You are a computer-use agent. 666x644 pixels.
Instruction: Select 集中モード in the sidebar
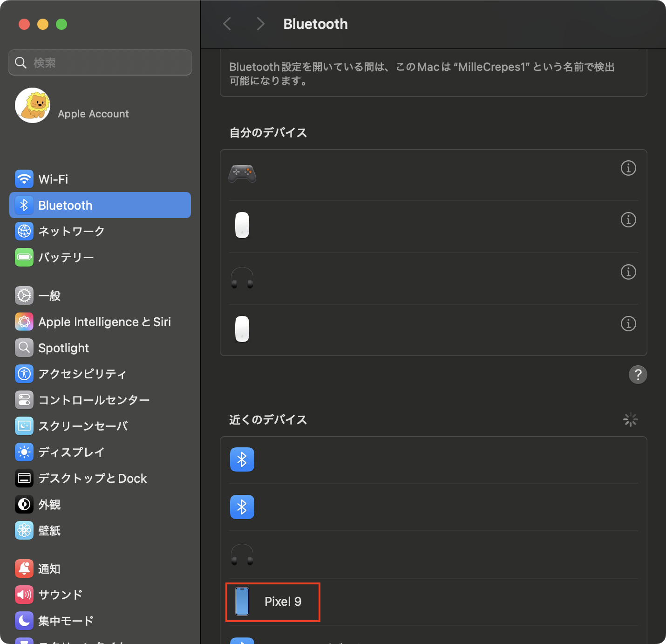click(66, 621)
